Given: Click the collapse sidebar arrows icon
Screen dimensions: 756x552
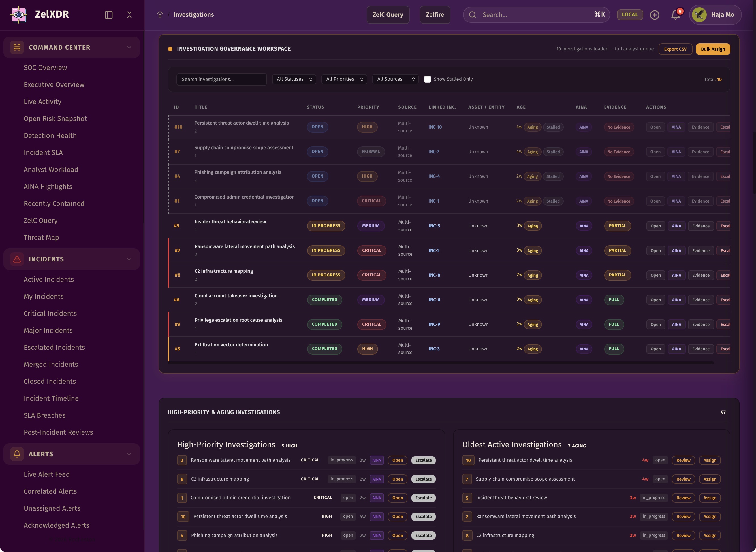Looking at the screenshot, I should 129,15.
